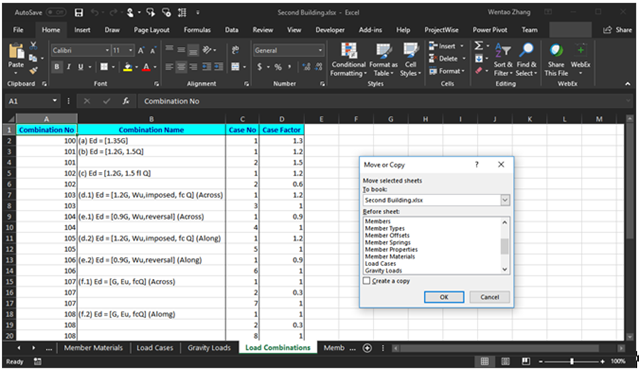Viewport: 639px width, 369px height.
Task: Click Cancel in Move or Copy dialog
Action: 489,297
